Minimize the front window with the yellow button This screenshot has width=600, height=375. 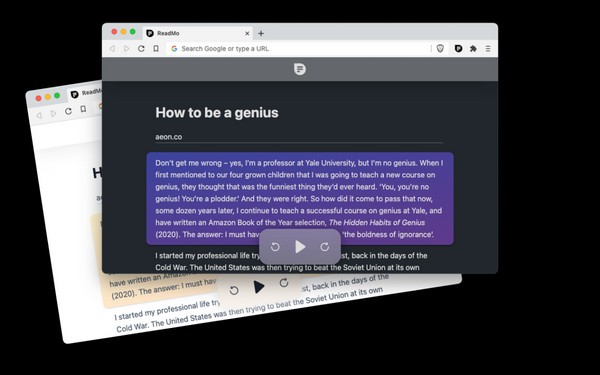coord(123,32)
